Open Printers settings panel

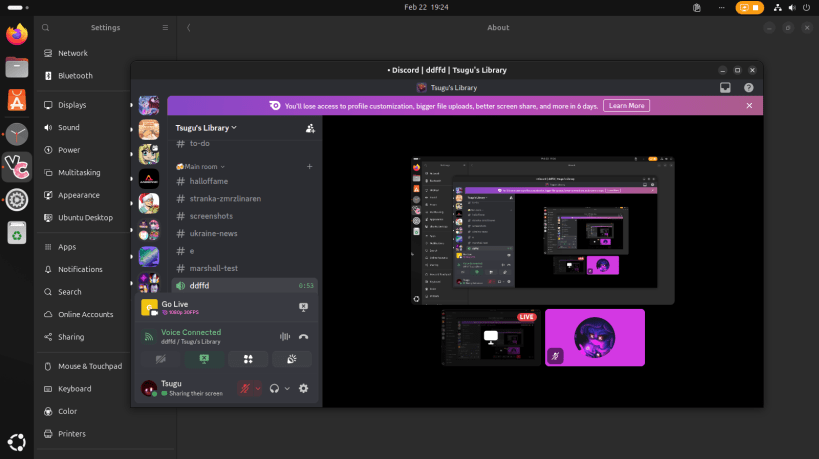tap(107, 434)
